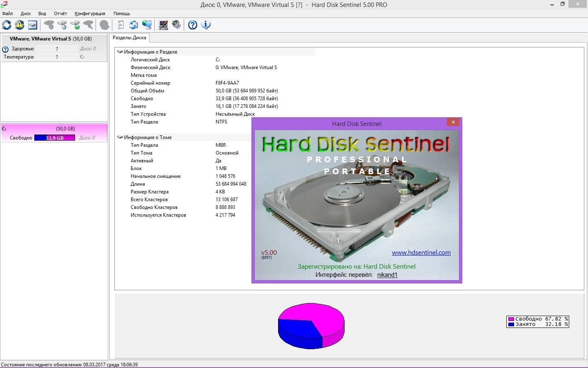
Task: Click the Здоровье value bar
Action: [57, 49]
